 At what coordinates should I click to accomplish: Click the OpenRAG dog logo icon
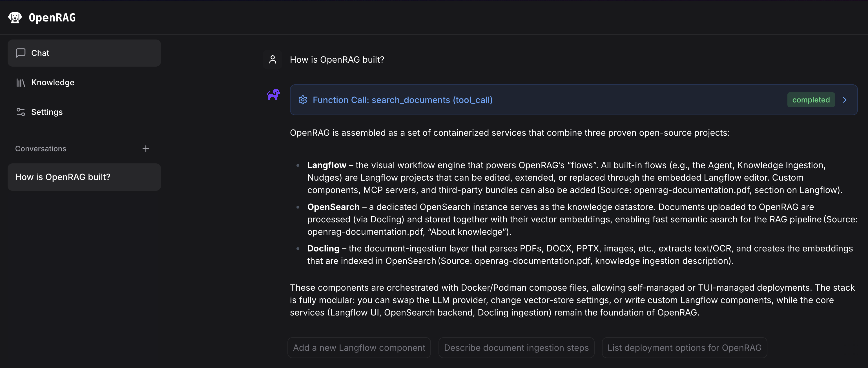click(x=15, y=17)
